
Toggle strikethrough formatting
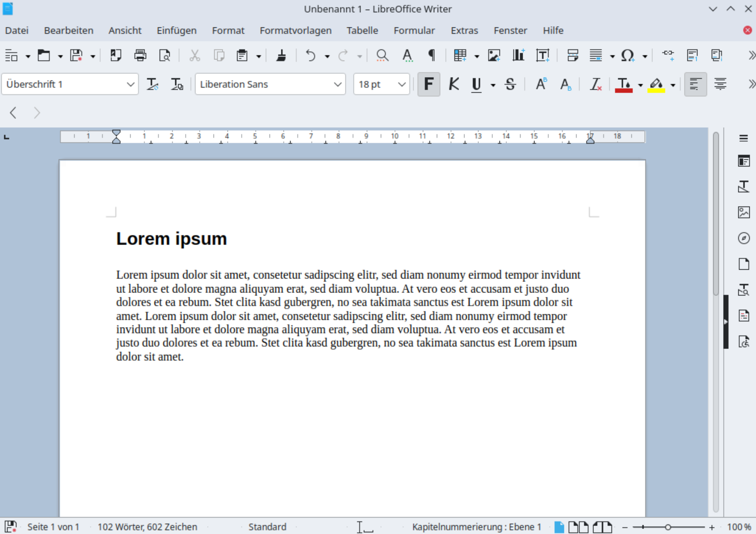(510, 84)
